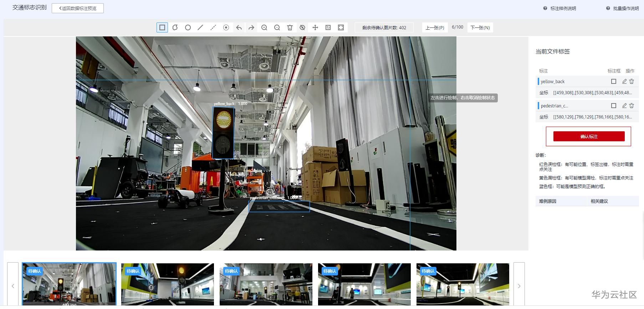
Task: Go to next image with 下一张(N)
Action: point(480,27)
